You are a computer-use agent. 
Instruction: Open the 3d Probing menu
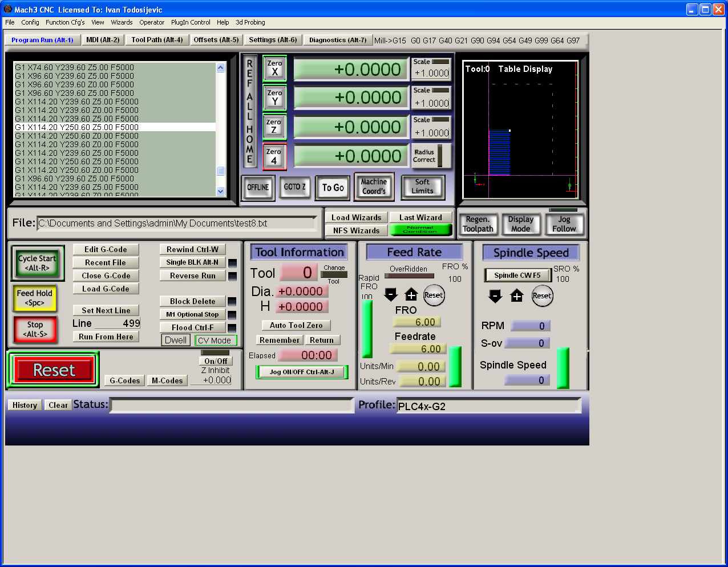click(250, 22)
